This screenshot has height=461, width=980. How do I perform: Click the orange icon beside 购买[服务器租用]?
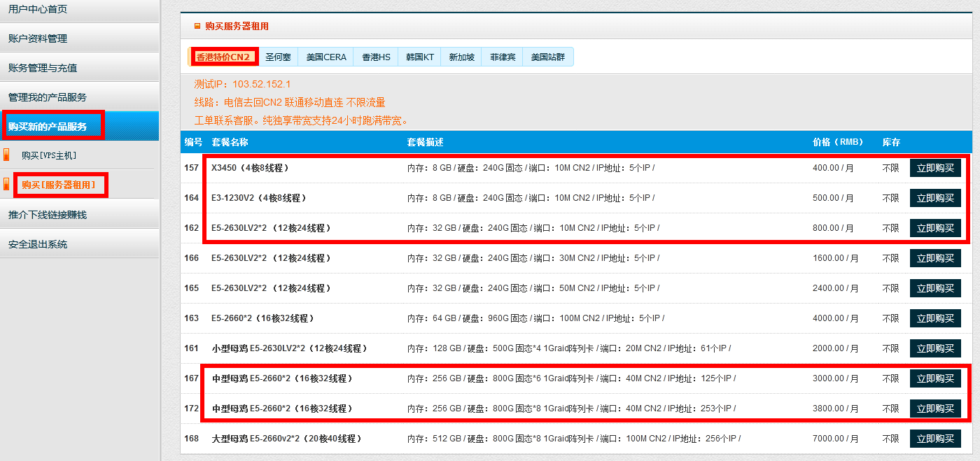click(7, 185)
